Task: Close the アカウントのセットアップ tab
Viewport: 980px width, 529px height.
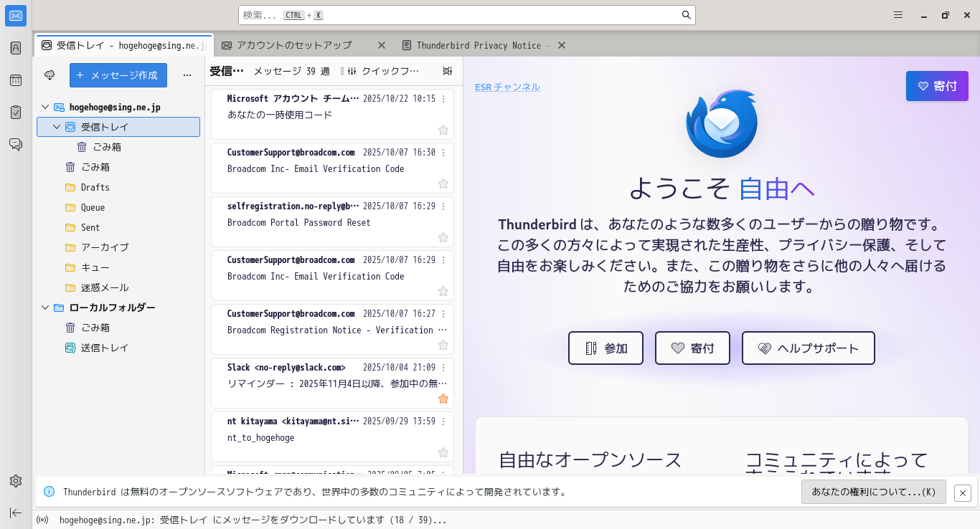Action: coord(382,45)
